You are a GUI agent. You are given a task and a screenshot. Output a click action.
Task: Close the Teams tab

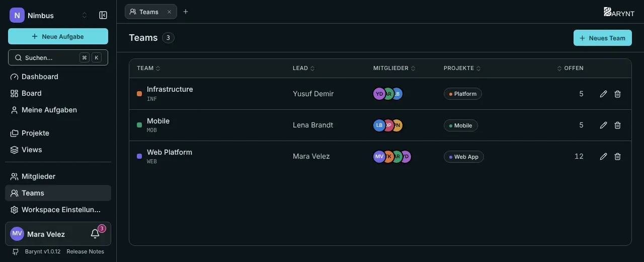pyautogui.click(x=169, y=12)
